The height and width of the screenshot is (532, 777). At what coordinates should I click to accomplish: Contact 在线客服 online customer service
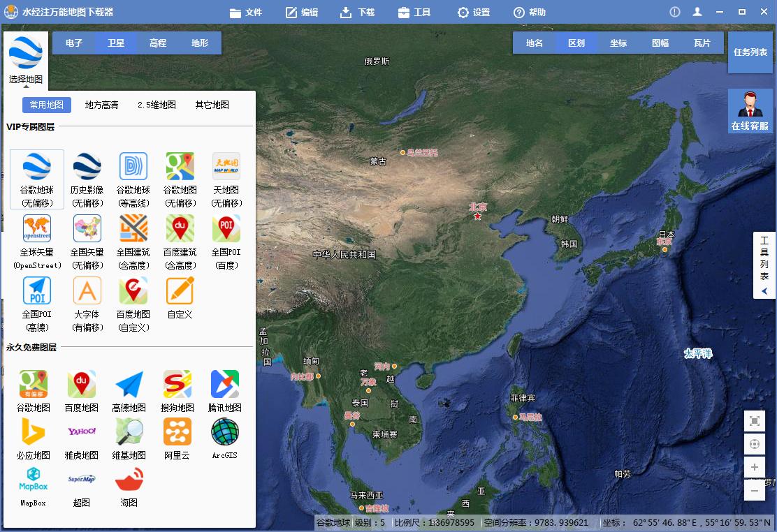(750, 112)
